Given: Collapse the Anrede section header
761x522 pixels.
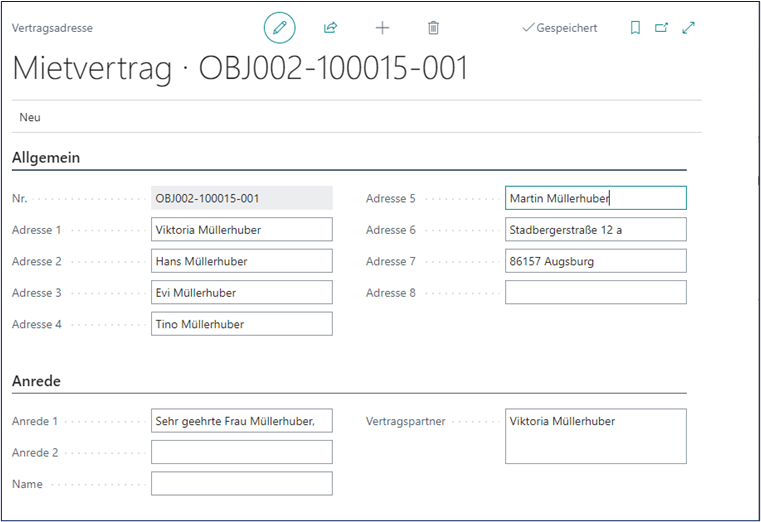Looking at the screenshot, I should [x=36, y=380].
